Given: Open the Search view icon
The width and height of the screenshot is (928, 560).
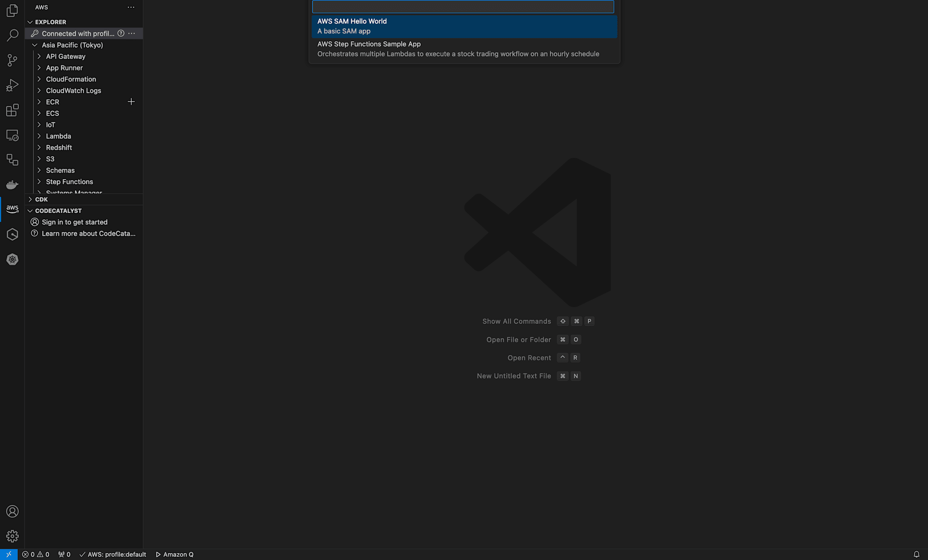Looking at the screenshot, I should coord(13,35).
